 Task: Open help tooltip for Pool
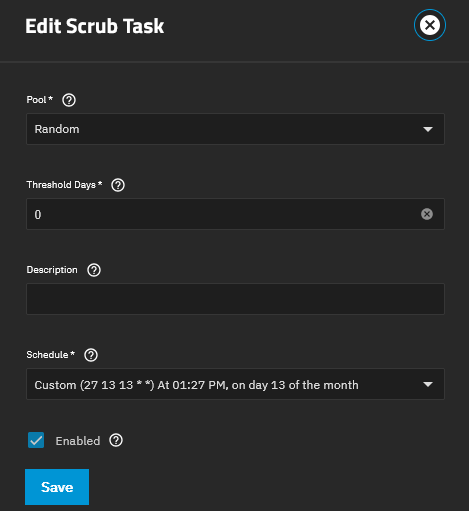tap(69, 100)
